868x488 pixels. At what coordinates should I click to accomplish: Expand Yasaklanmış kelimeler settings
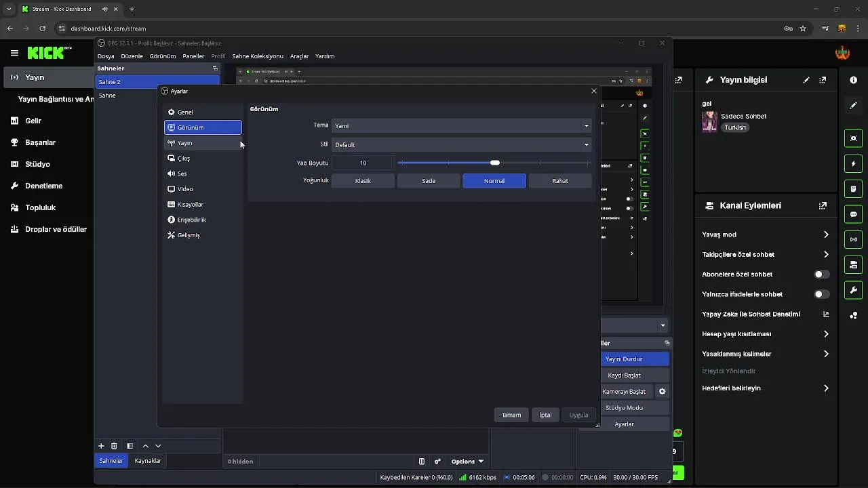(x=826, y=354)
